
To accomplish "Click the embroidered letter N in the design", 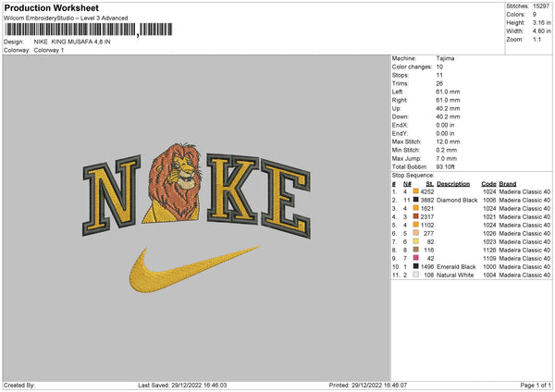I will pyautogui.click(x=111, y=195).
